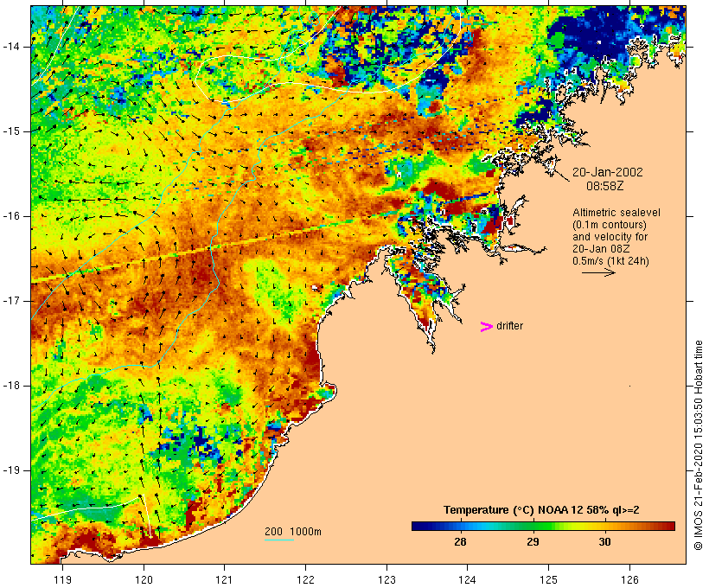The image size is (709, 588).
Task: Click the '(0.1m contours)' caption line
Action: point(610,224)
